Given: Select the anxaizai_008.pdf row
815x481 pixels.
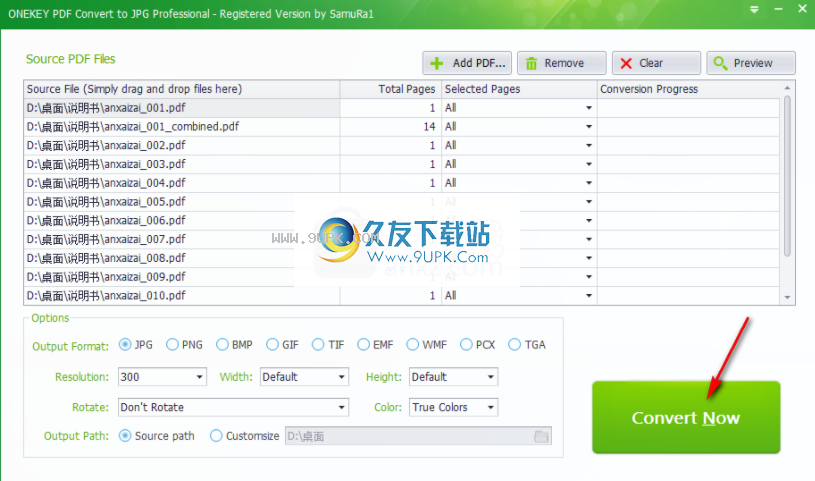Looking at the screenshot, I should 401,258.
